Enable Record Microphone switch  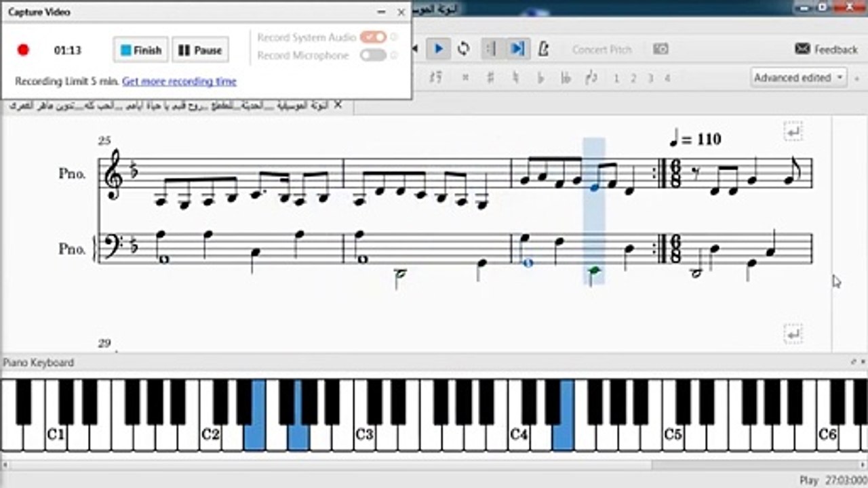pyautogui.click(x=373, y=56)
